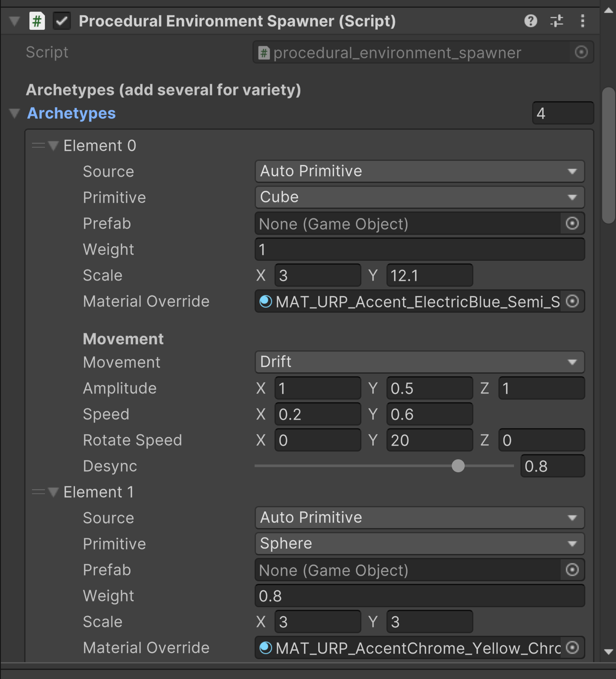Open the component help reference icon

pyautogui.click(x=530, y=21)
